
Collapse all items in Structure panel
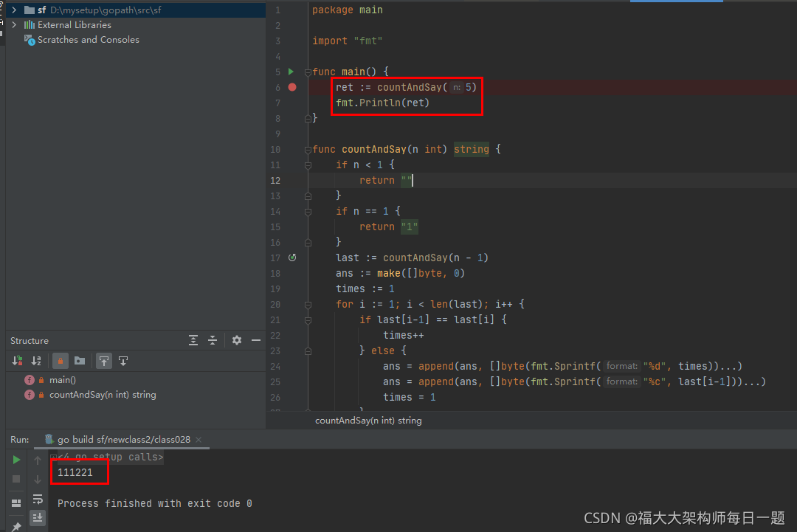(213, 340)
